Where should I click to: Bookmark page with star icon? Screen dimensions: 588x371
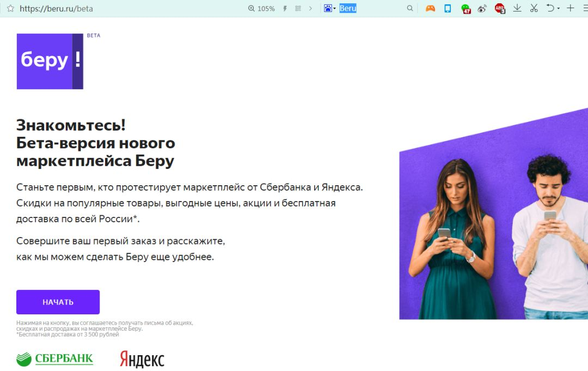coord(10,8)
